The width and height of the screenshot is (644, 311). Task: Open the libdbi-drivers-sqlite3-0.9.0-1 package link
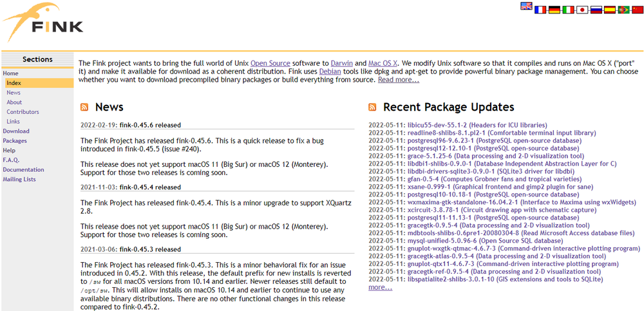(x=491, y=171)
